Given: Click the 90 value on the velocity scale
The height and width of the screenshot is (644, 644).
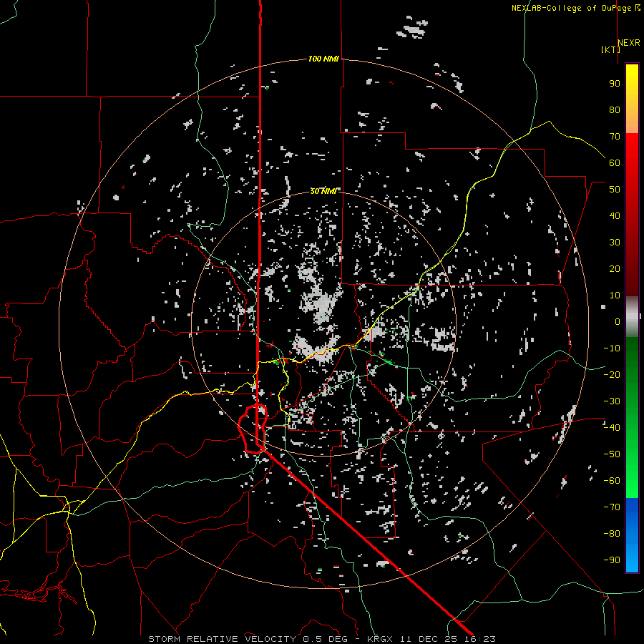Looking at the screenshot, I should [x=615, y=84].
